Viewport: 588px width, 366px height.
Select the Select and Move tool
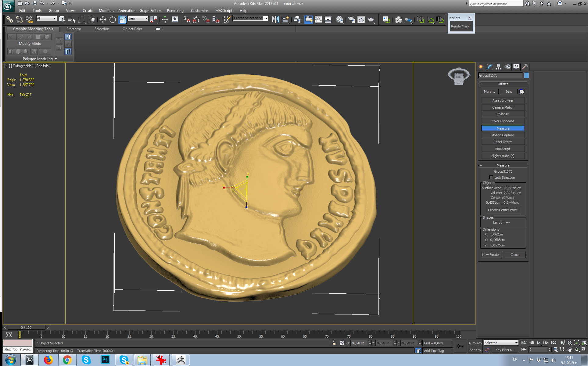pyautogui.click(x=102, y=19)
